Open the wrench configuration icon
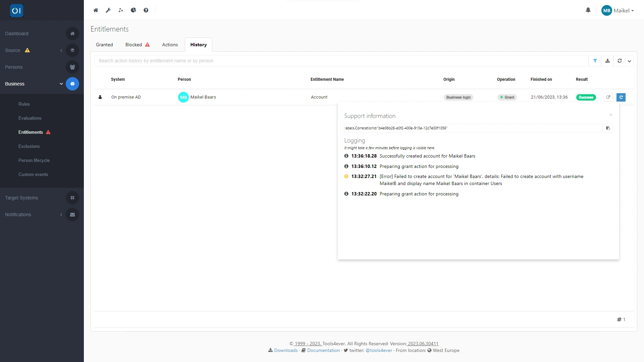 point(108,10)
